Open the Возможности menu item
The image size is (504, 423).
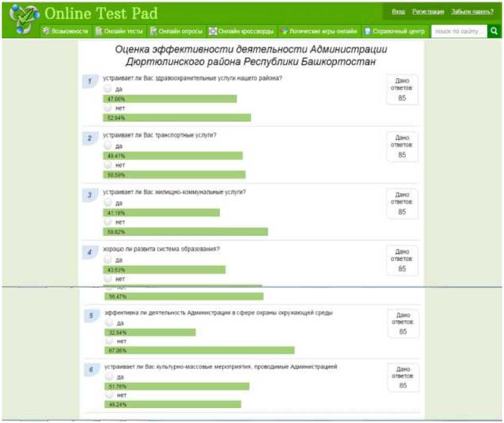pyautogui.click(x=66, y=31)
